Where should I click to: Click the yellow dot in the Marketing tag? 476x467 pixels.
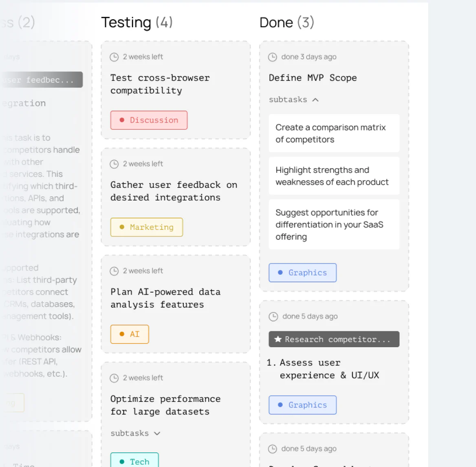point(121,227)
